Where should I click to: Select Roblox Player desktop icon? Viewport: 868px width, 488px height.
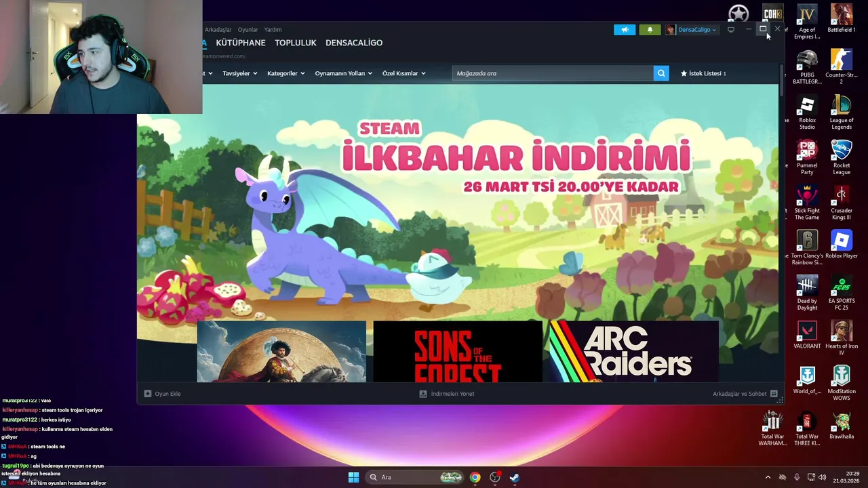point(842,245)
